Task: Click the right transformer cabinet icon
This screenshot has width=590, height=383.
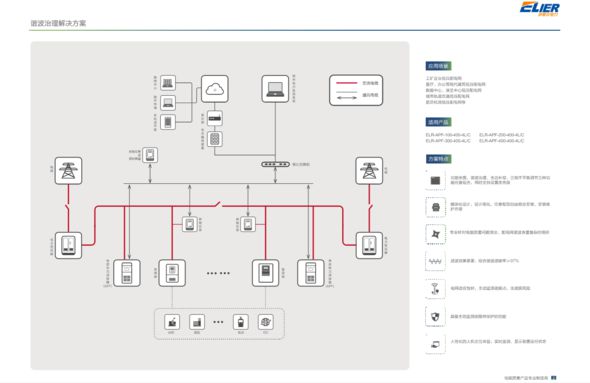Action: pyautogui.click(x=369, y=245)
